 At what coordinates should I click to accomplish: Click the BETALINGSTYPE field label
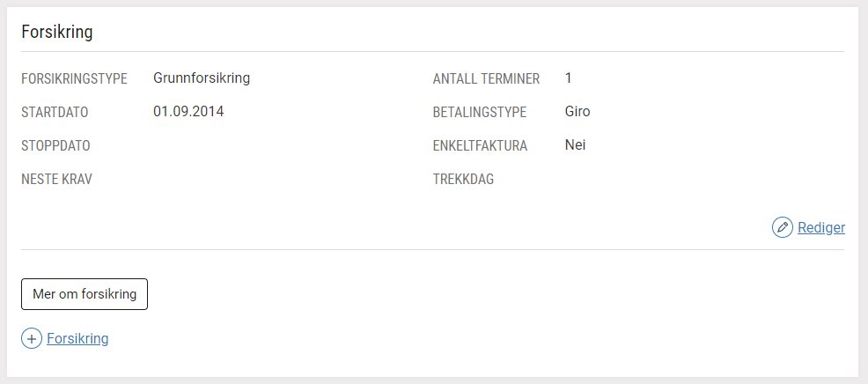480,113
